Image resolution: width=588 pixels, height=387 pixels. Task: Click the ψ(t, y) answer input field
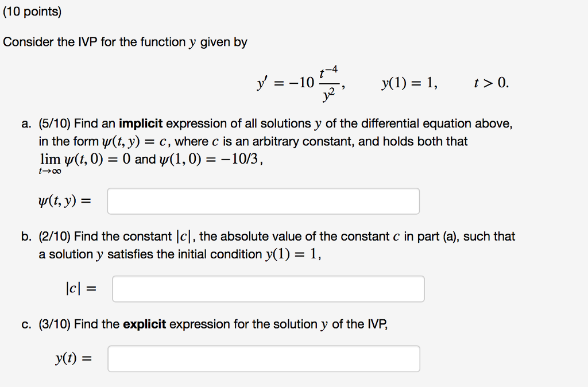point(263,200)
